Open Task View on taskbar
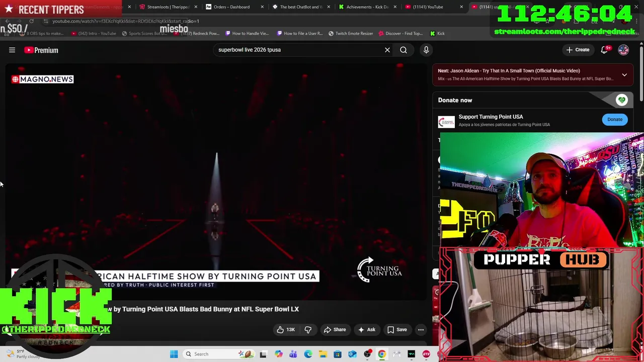 263,354
